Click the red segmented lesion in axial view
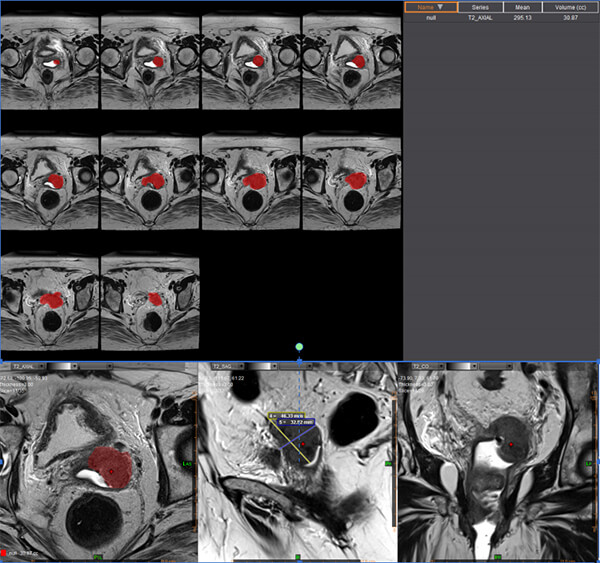600x563 pixels. pos(108,467)
